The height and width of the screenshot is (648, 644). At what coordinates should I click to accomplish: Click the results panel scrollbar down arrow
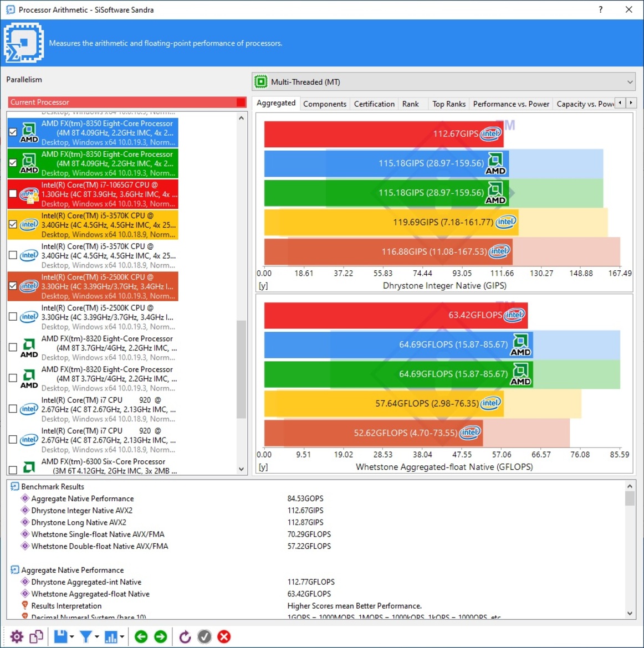click(630, 613)
